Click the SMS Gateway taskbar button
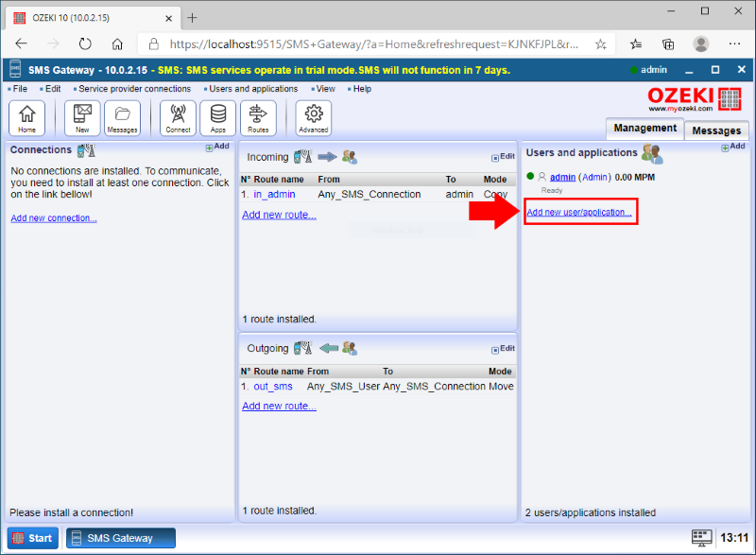This screenshot has height=555, width=756. click(x=121, y=538)
